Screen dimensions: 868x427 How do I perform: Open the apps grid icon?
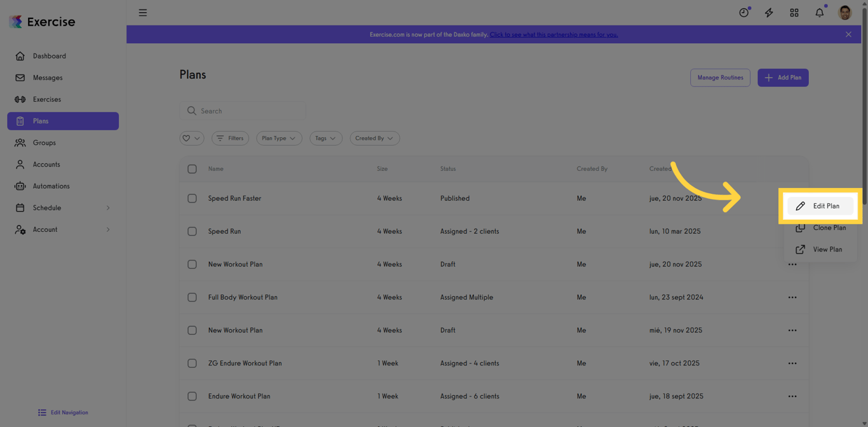(794, 13)
